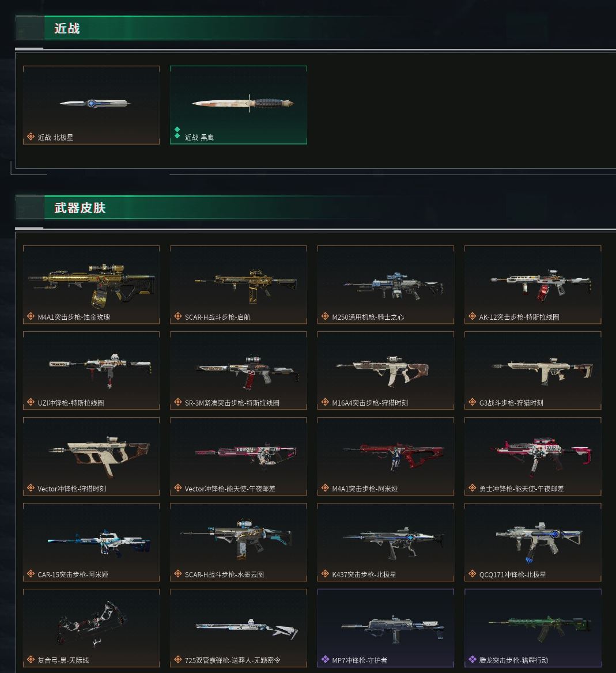Select the 近战-黑鹰 dagger skin
The image size is (616, 673).
click(x=238, y=105)
